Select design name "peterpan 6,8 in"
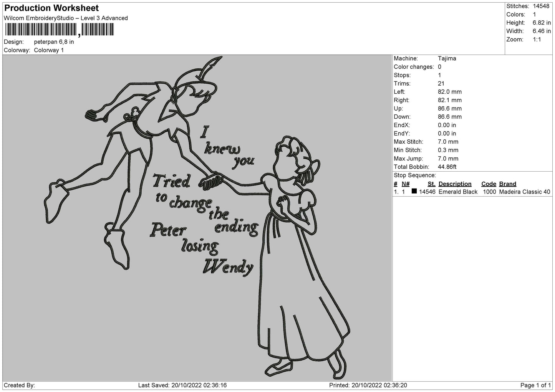Image resolution: width=555 pixels, height=392 pixels. click(54, 42)
